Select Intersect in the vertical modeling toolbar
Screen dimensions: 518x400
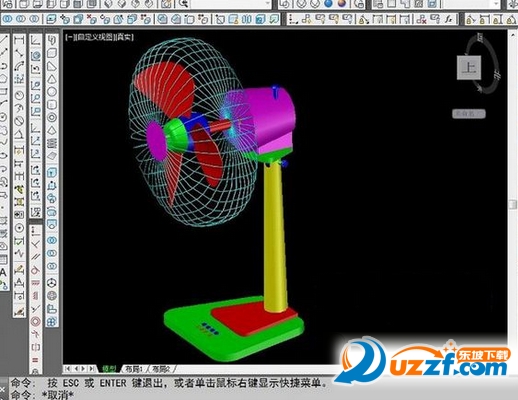pos(52,266)
